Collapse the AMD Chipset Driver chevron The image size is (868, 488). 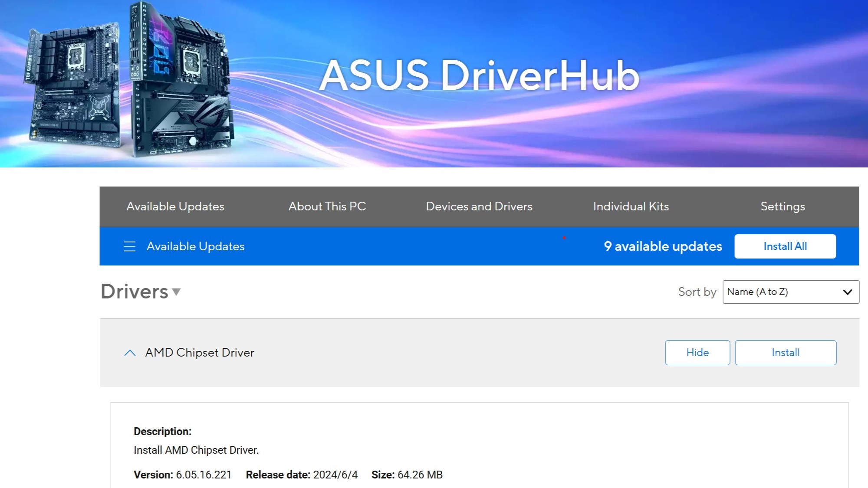[x=130, y=353]
